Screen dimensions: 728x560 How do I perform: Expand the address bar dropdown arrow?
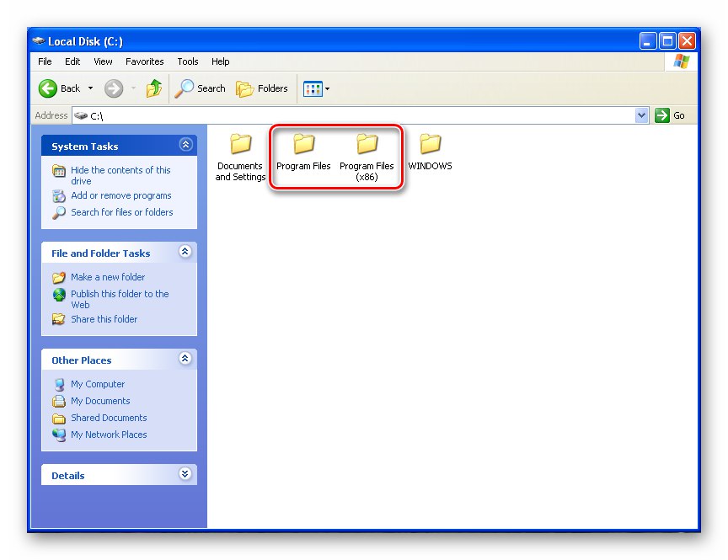tap(641, 115)
